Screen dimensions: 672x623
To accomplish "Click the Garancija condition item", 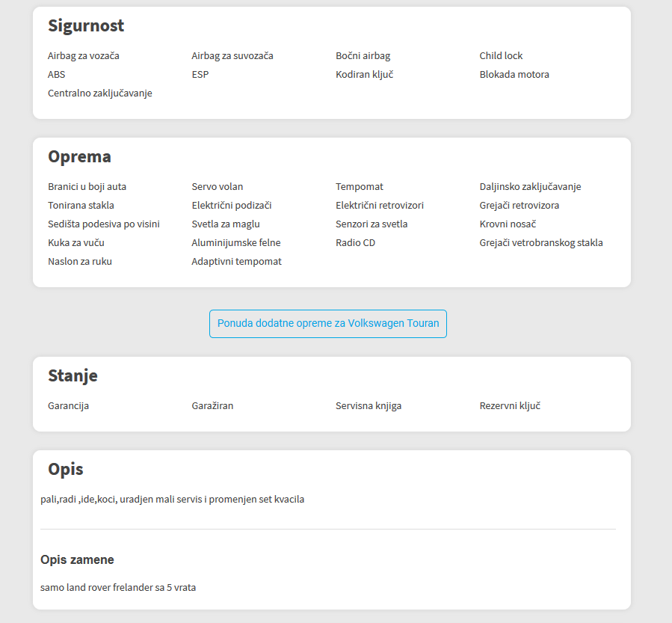I will tap(69, 406).
